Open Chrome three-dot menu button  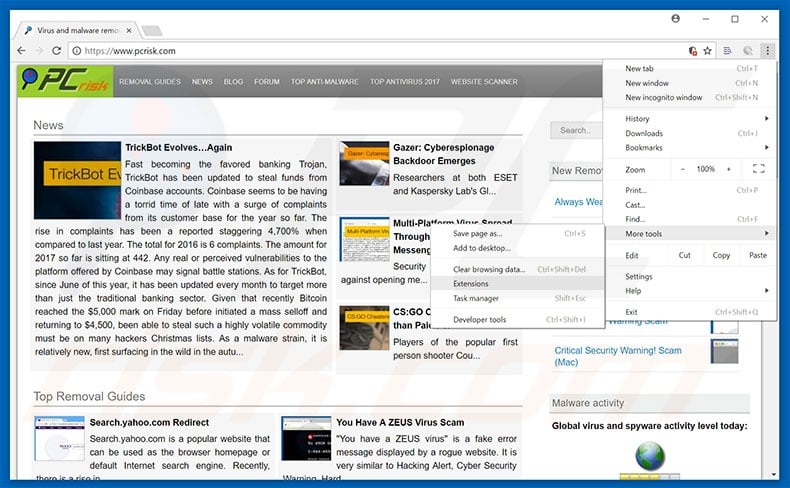767,50
